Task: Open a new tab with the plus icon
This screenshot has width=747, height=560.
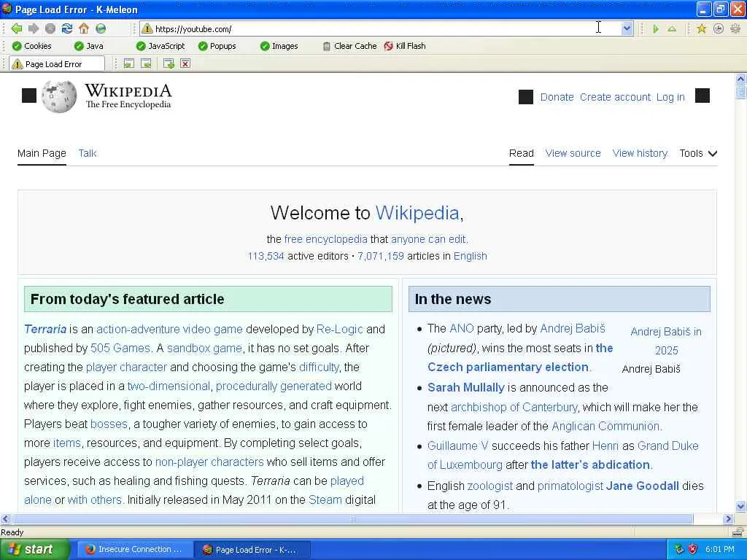Action: click(x=169, y=63)
